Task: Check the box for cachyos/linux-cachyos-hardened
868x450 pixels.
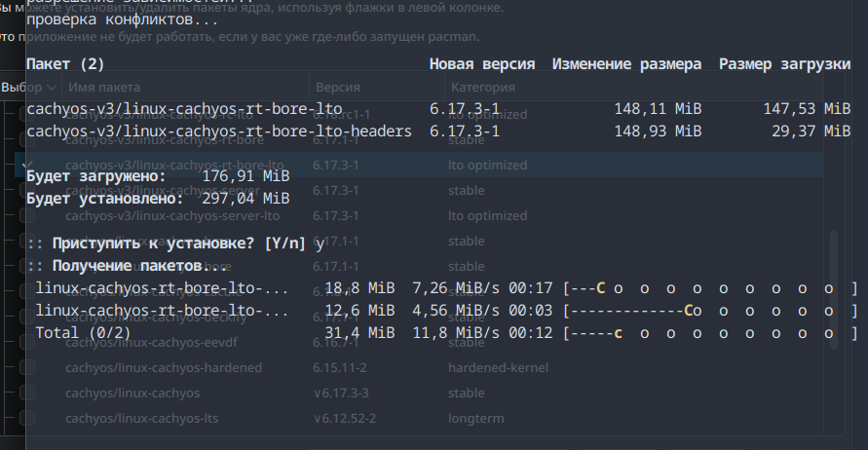Action: (27, 368)
